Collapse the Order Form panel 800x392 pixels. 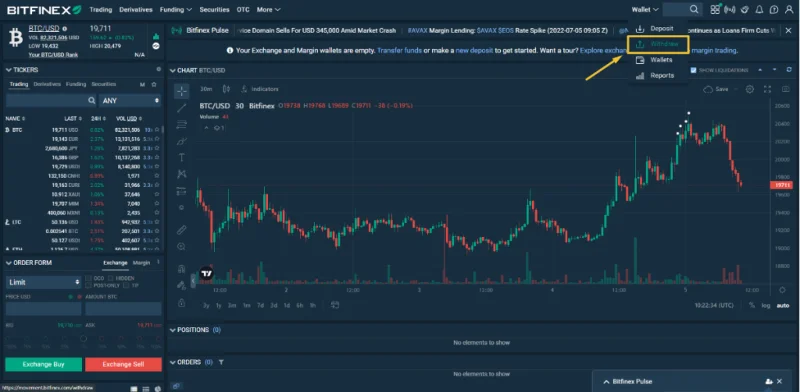tap(9, 262)
